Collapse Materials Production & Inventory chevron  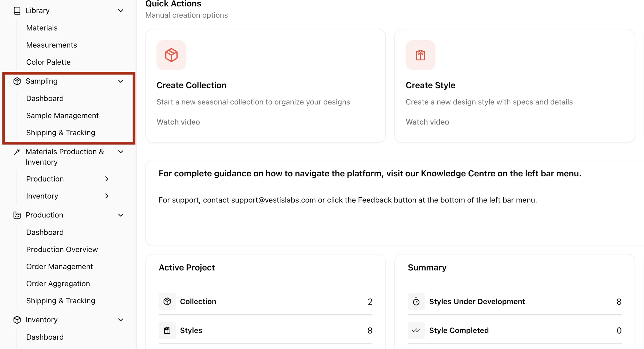click(121, 152)
